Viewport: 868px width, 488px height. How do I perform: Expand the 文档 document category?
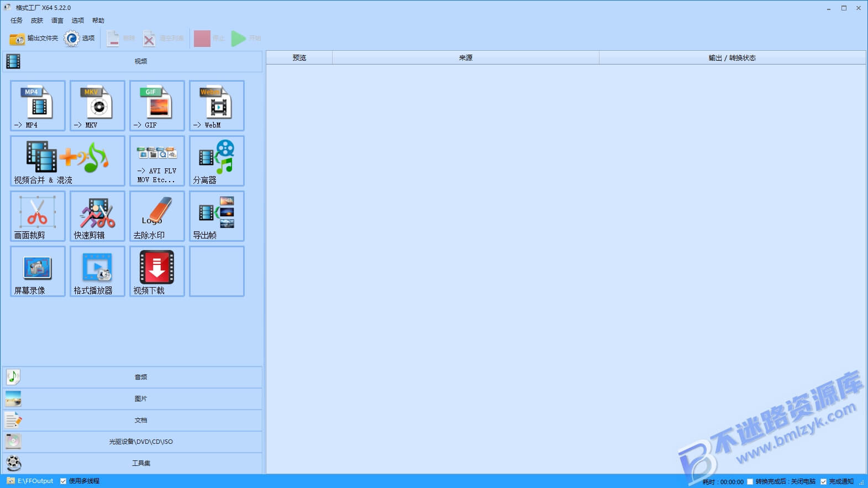133,420
